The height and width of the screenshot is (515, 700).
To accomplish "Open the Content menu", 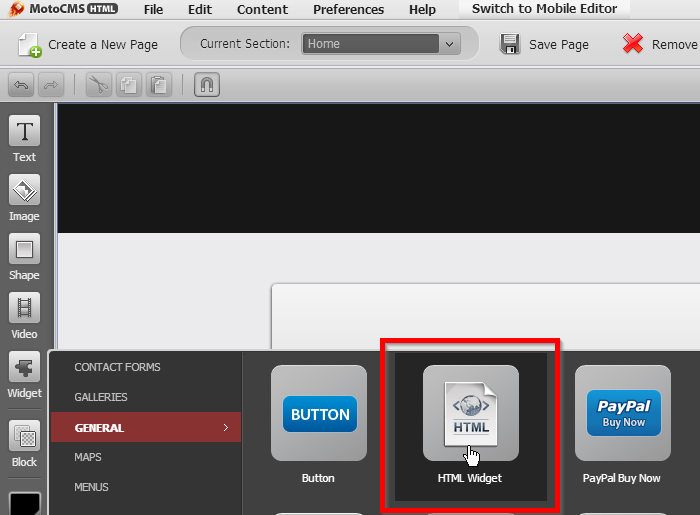I will tap(262, 9).
